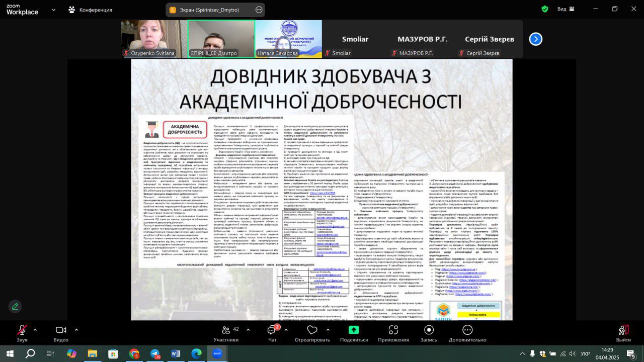The width and height of the screenshot is (644, 362).
Task: Expand audio options arrow next to Звук
Action: point(35,330)
